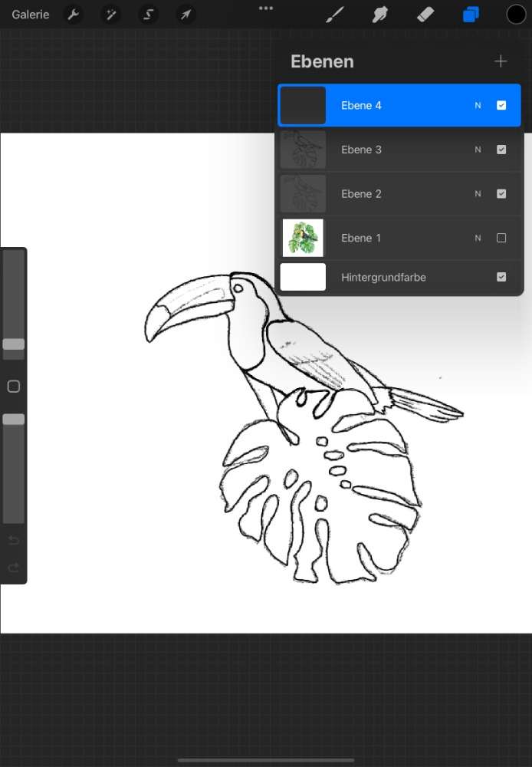Tap the Ebene 1 toucan thumbnail
The width and height of the screenshot is (532, 767).
[303, 238]
